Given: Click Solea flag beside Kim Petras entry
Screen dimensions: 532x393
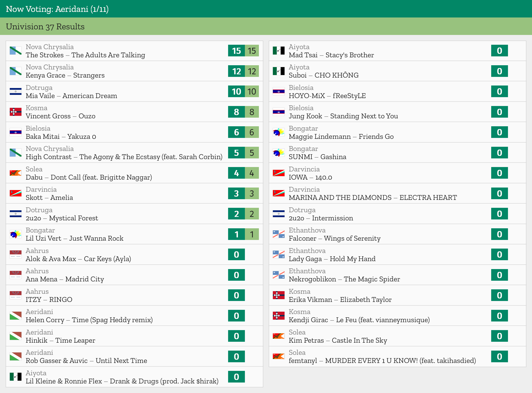Looking at the screenshot, I should pos(279,336).
